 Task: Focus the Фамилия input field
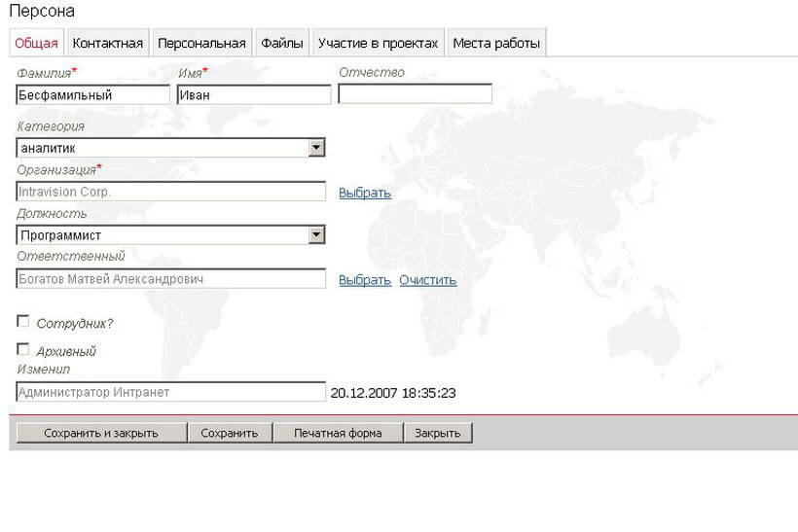92,94
